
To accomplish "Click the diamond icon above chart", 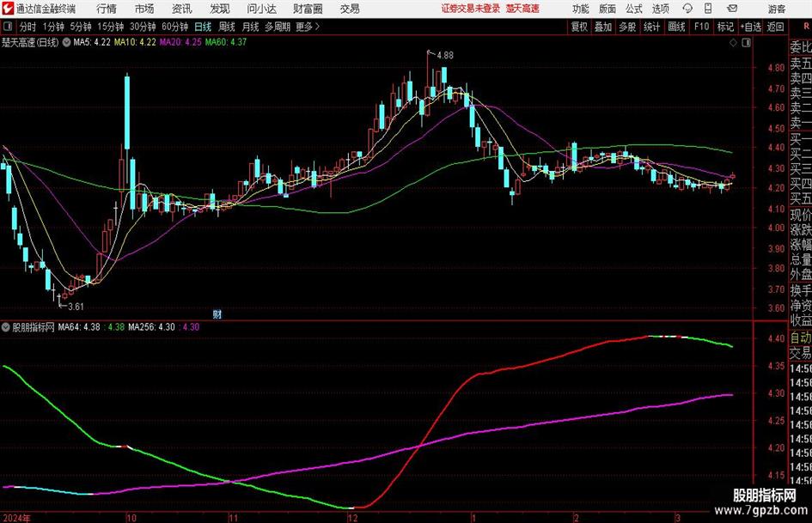I will point(733,43).
